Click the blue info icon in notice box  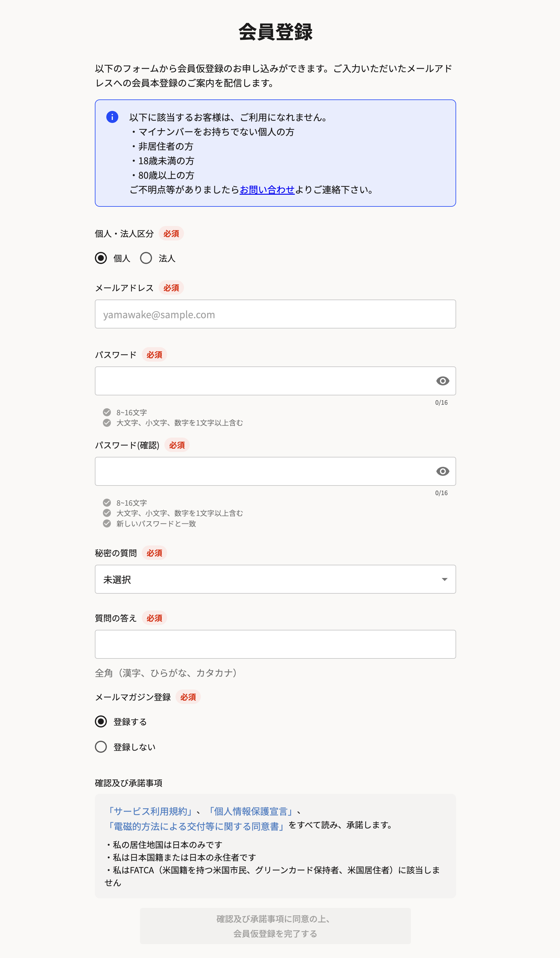(112, 117)
